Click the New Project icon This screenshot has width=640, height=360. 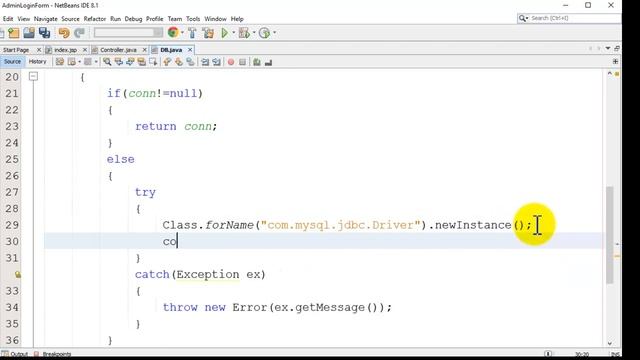pyautogui.click(x=13, y=33)
